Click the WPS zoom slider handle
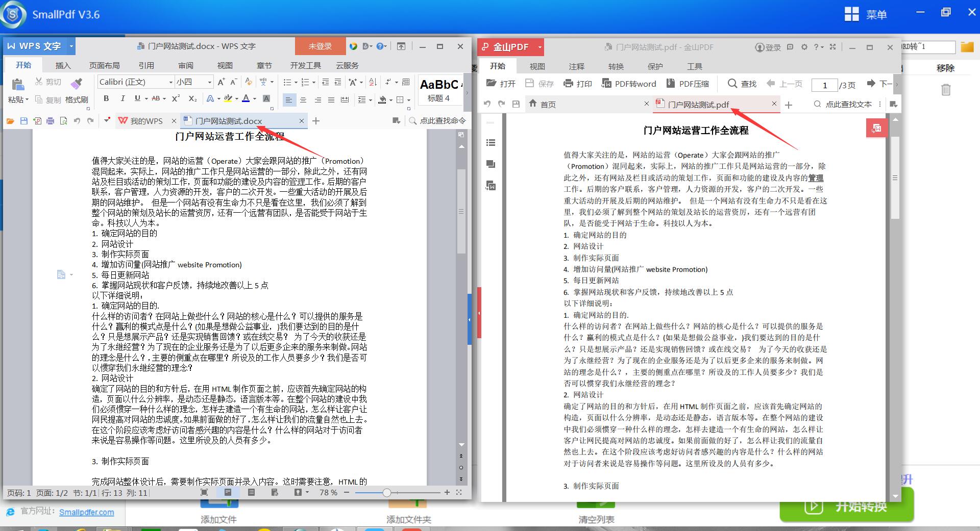Image resolution: width=980 pixels, height=531 pixels. (x=386, y=492)
